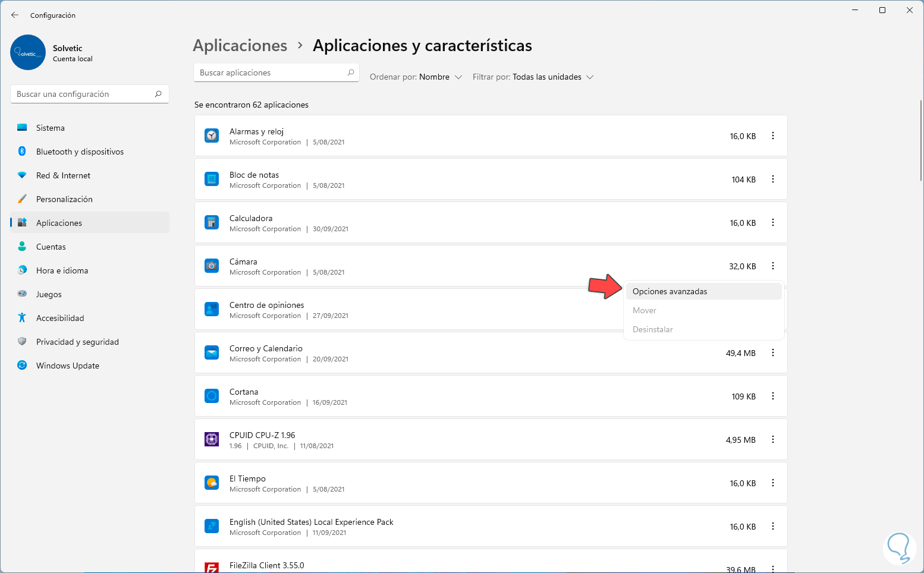Click the English Local Experience Pack icon
Image resolution: width=924 pixels, height=573 pixels.
tap(212, 526)
